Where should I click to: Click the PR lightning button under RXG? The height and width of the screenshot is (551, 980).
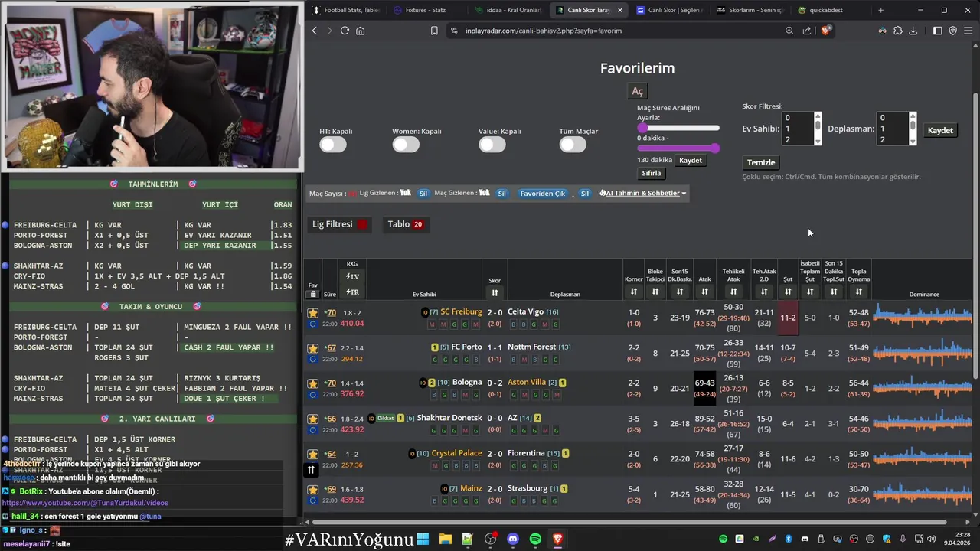(x=352, y=292)
